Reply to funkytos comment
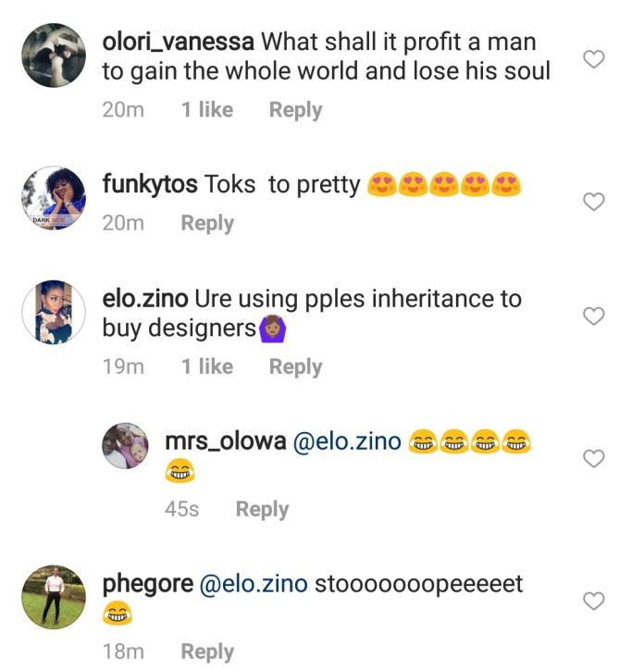 click(207, 223)
